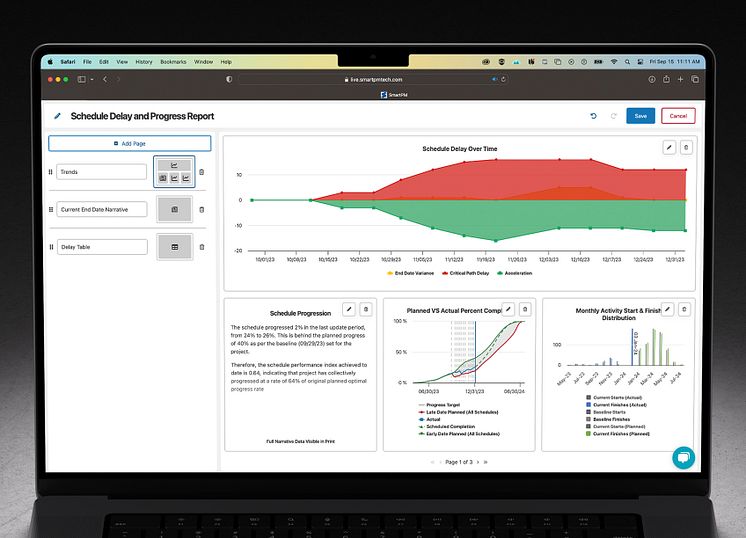Toggle Current Starts (Actual) legend entry
The height and width of the screenshot is (538, 746).
pyautogui.click(x=614, y=398)
